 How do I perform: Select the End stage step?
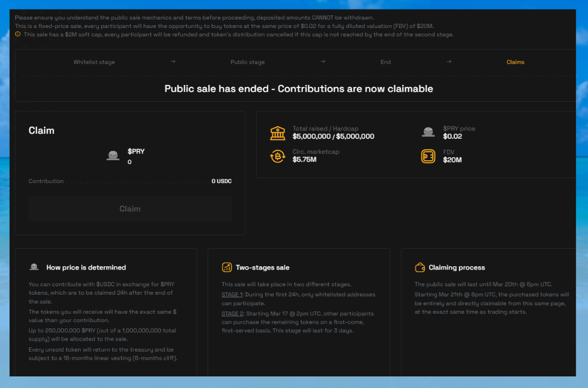[x=386, y=62]
